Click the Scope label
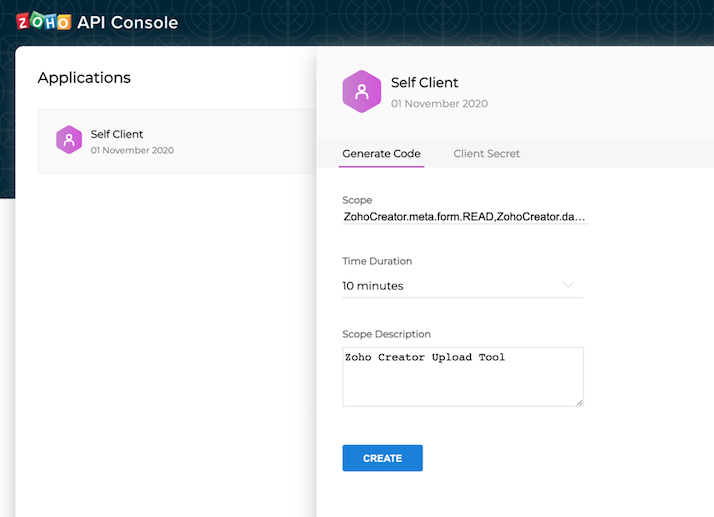 click(x=357, y=200)
